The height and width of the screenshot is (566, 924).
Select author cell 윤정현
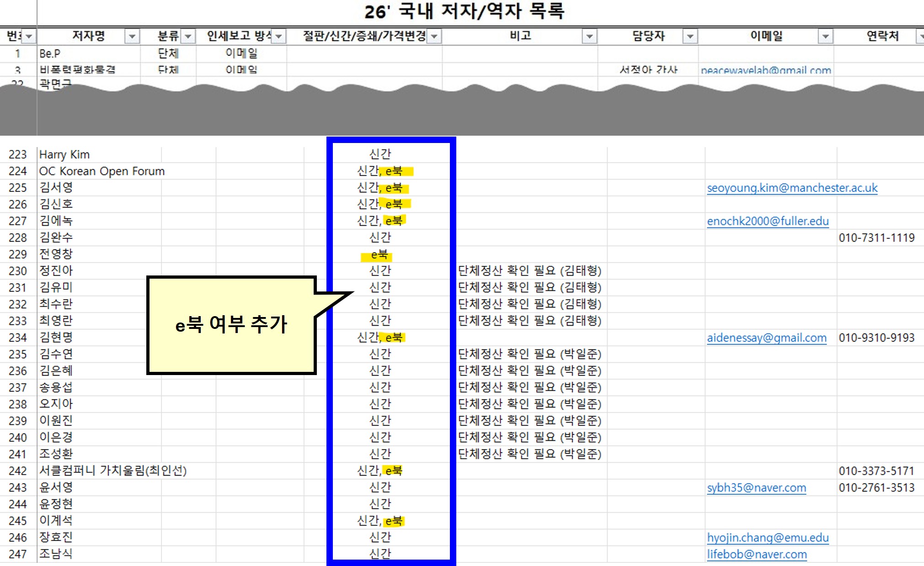coord(99,504)
